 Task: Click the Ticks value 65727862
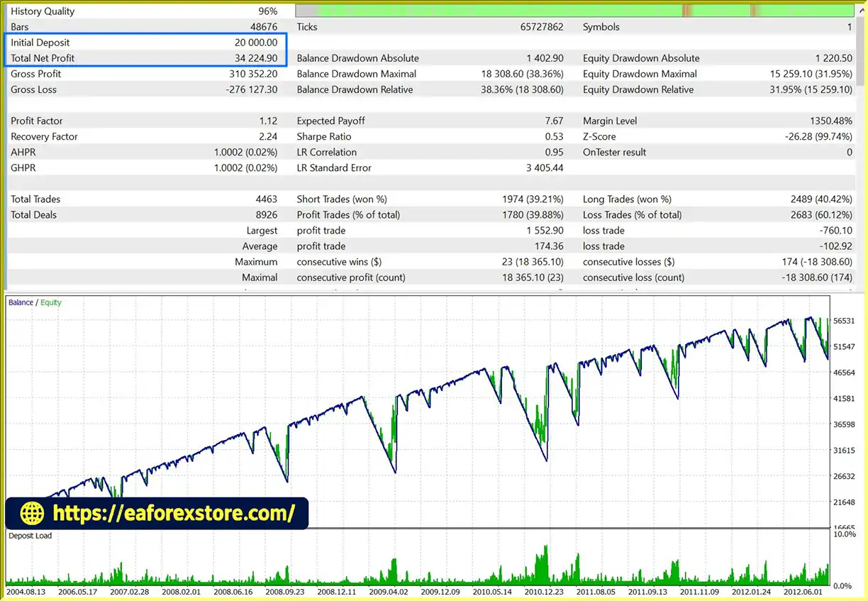[541, 27]
